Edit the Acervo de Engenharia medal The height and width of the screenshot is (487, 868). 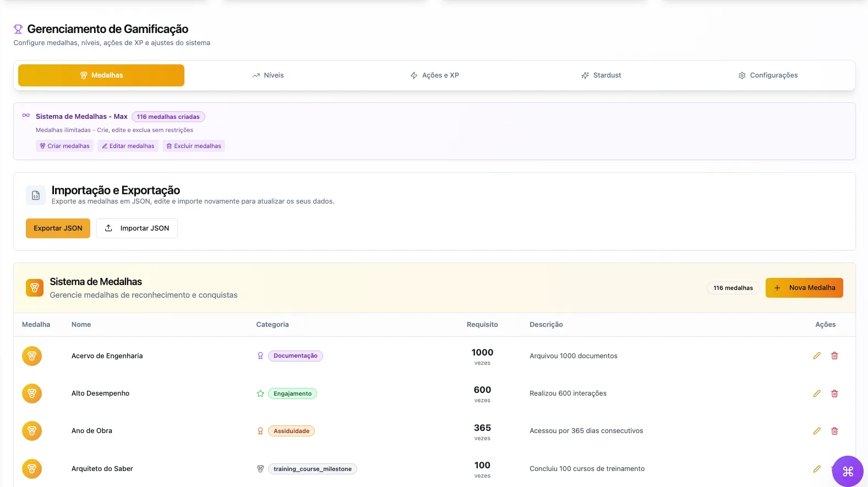pos(817,356)
